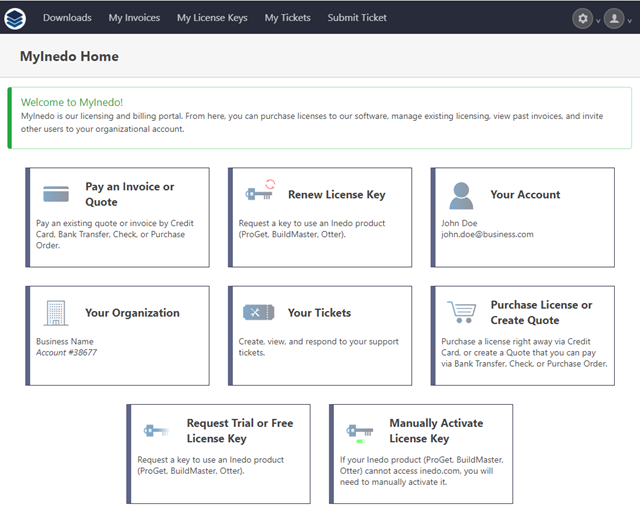The width and height of the screenshot is (640, 507).
Task: Click the credit card icon
Action: coord(56,194)
